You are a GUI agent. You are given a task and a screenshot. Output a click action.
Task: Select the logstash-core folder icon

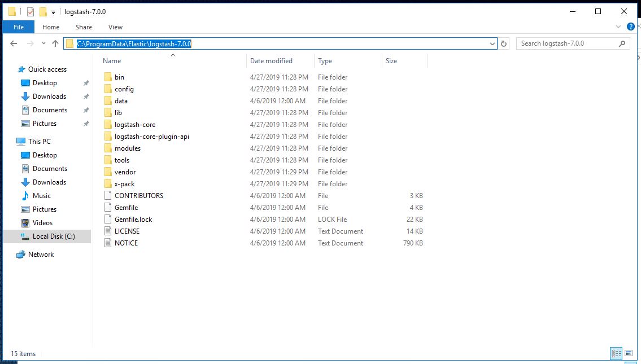(108, 124)
